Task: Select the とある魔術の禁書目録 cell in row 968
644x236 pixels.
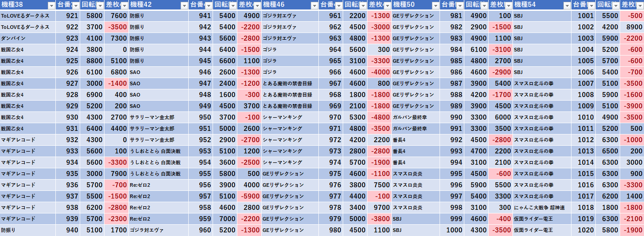Action: coord(290,95)
